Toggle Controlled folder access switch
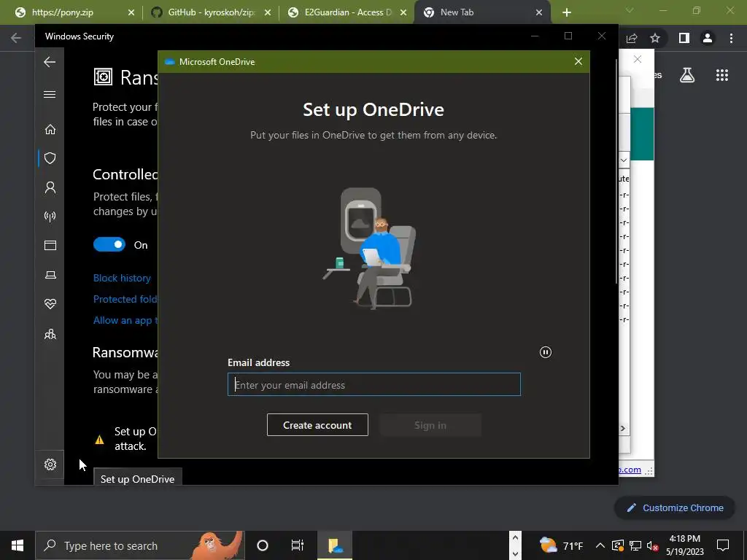The image size is (747, 560). coord(109,245)
